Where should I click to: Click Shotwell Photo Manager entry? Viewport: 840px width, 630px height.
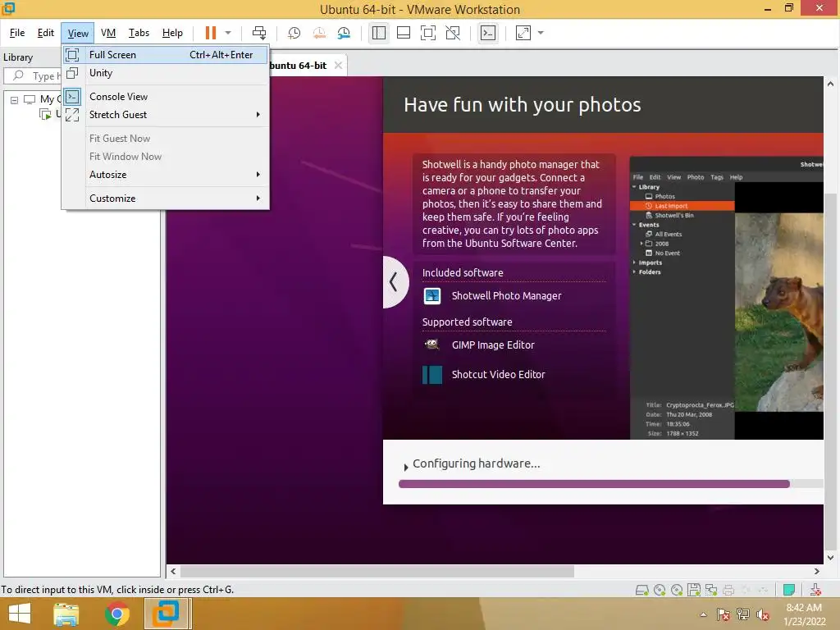tap(506, 295)
